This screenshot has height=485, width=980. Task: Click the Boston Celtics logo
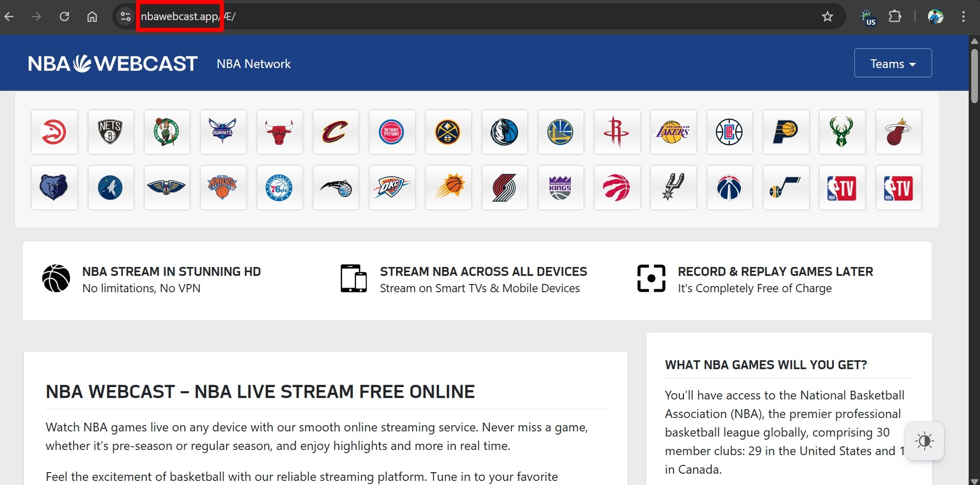point(167,132)
